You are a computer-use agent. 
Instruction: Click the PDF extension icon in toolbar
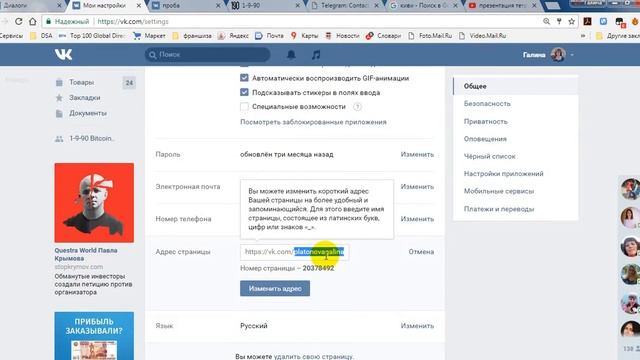(588, 21)
